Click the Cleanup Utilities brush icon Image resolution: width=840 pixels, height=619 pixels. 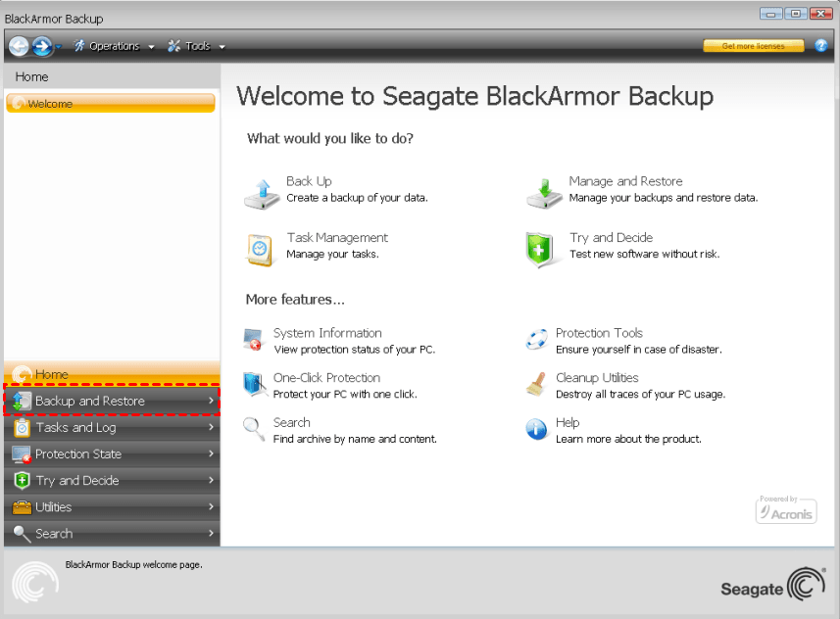click(536, 384)
